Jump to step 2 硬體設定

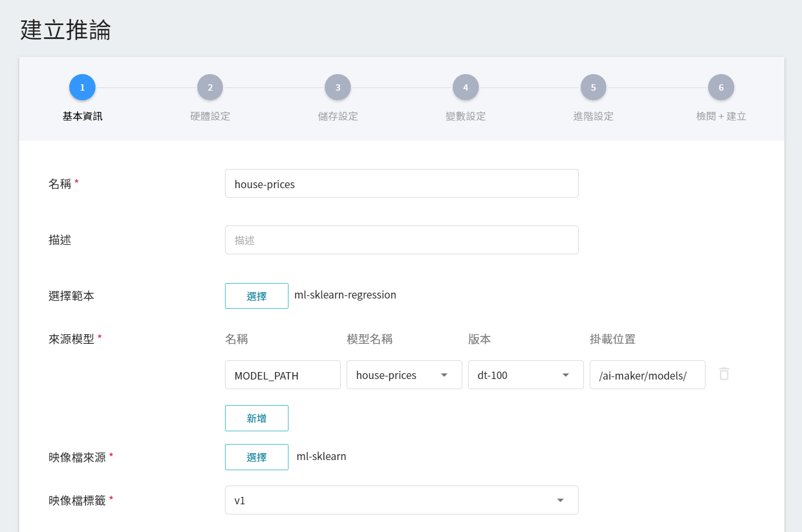210,87
